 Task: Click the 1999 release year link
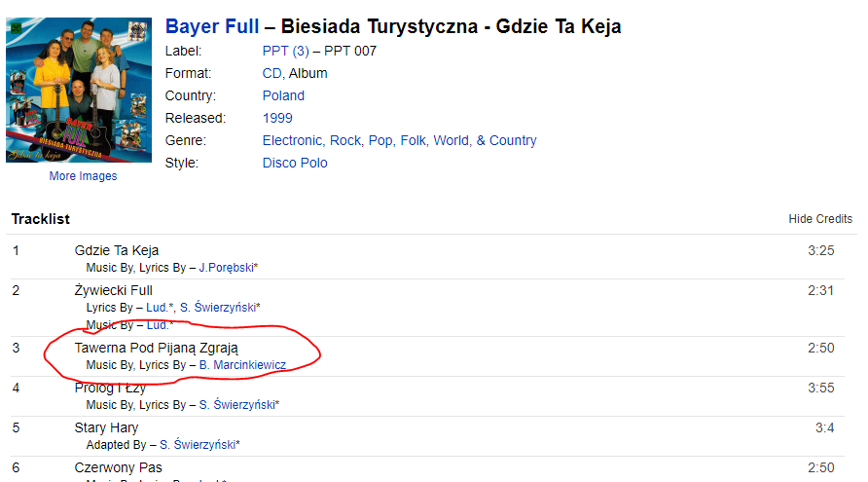(277, 118)
